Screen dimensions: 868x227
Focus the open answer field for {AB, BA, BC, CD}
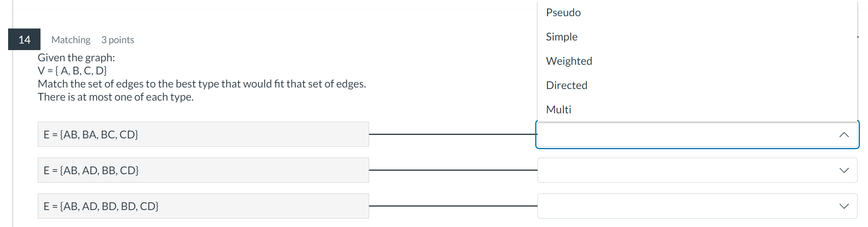[686, 135]
